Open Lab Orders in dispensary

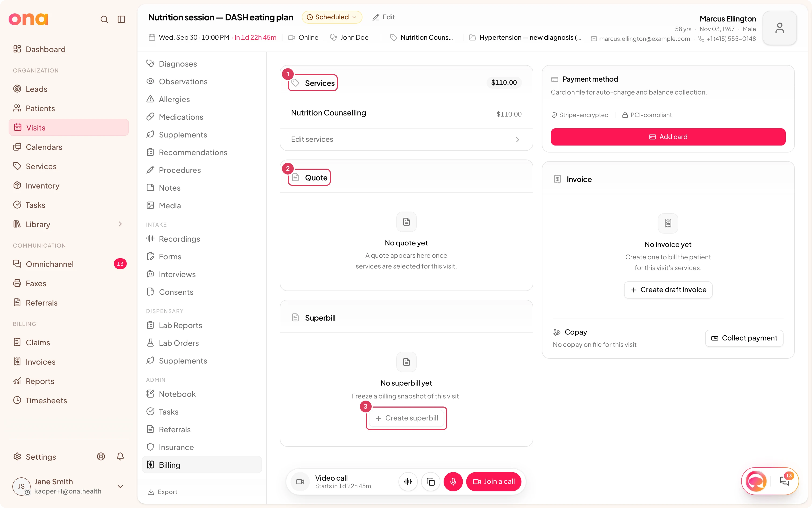[x=202, y=343]
